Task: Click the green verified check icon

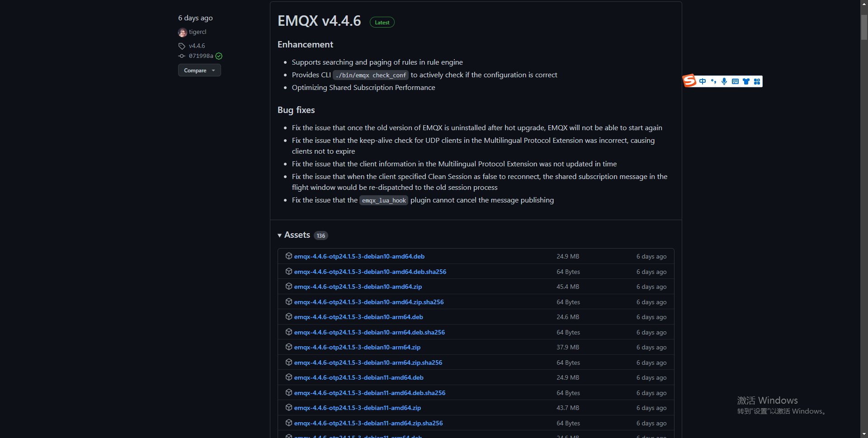Action: (x=219, y=56)
